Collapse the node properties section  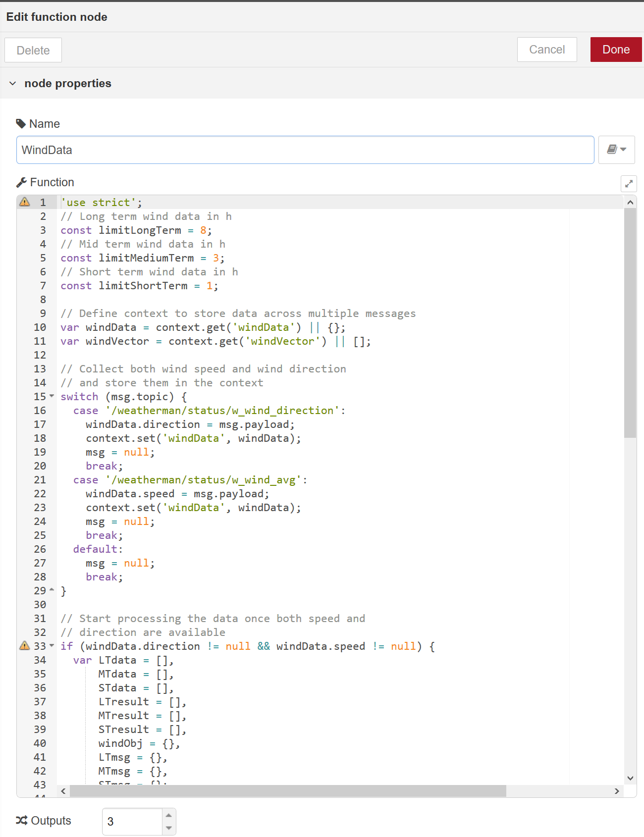point(13,83)
